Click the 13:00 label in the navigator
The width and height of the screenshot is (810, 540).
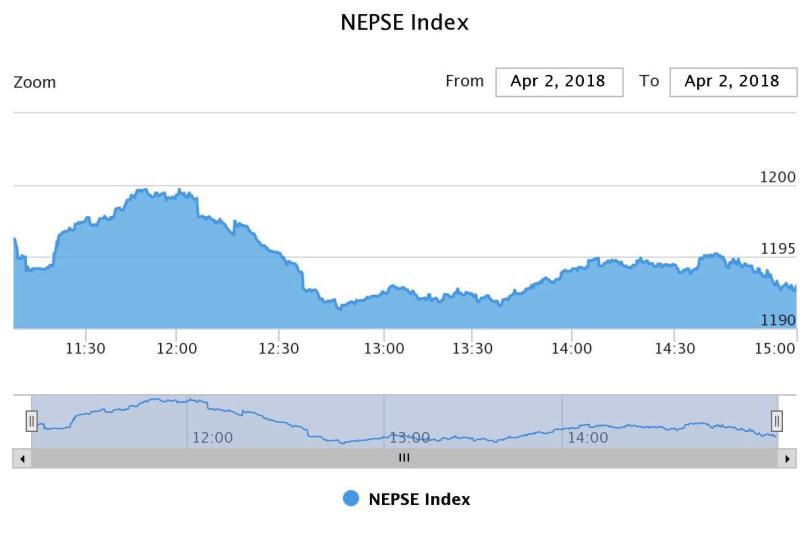pyautogui.click(x=409, y=437)
